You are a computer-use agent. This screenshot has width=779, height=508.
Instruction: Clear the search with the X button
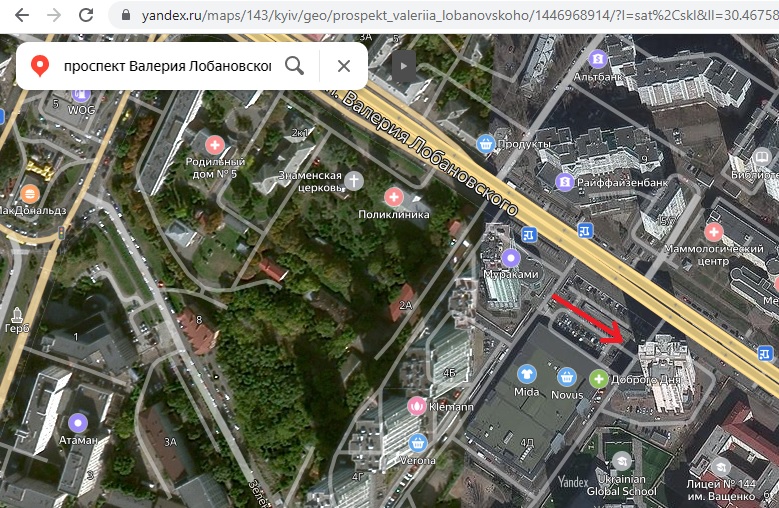click(343, 66)
